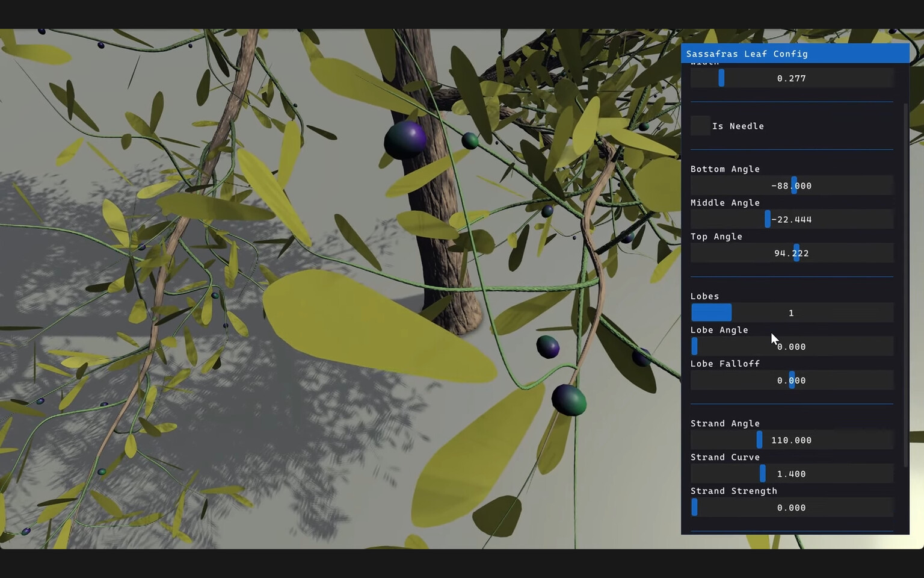Screen dimensions: 924x578
Task: Click the large berry below the looping green vine
Action: tap(568, 400)
